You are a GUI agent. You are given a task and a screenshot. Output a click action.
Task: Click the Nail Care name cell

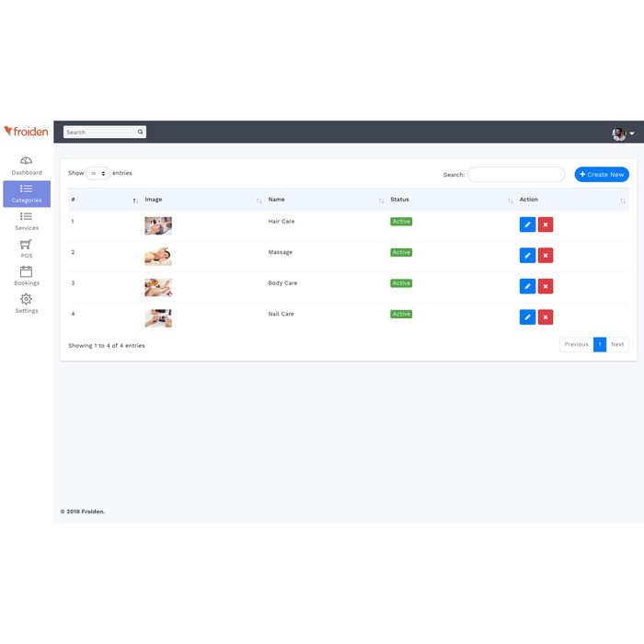click(281, 314)
